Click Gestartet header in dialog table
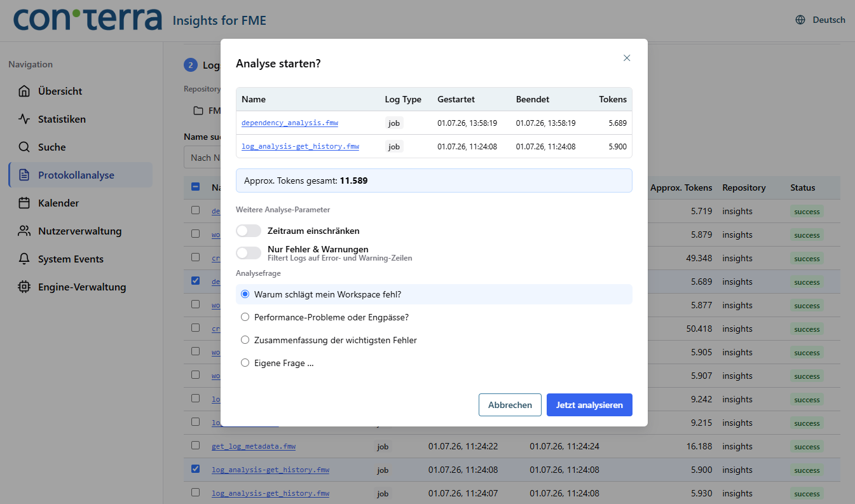This screenshot has height=504, width=855. click(x=456, y=99)
